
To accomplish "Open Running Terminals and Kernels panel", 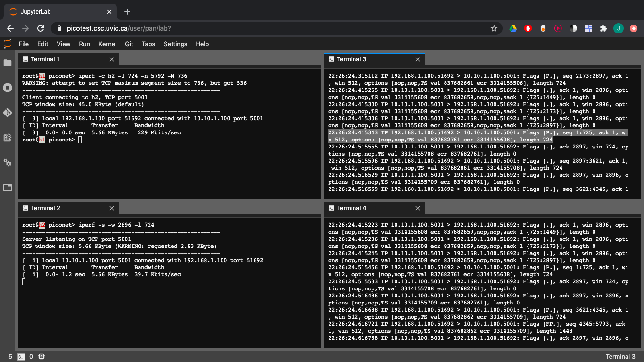I will pyautogui.click(x=8, y=88).
